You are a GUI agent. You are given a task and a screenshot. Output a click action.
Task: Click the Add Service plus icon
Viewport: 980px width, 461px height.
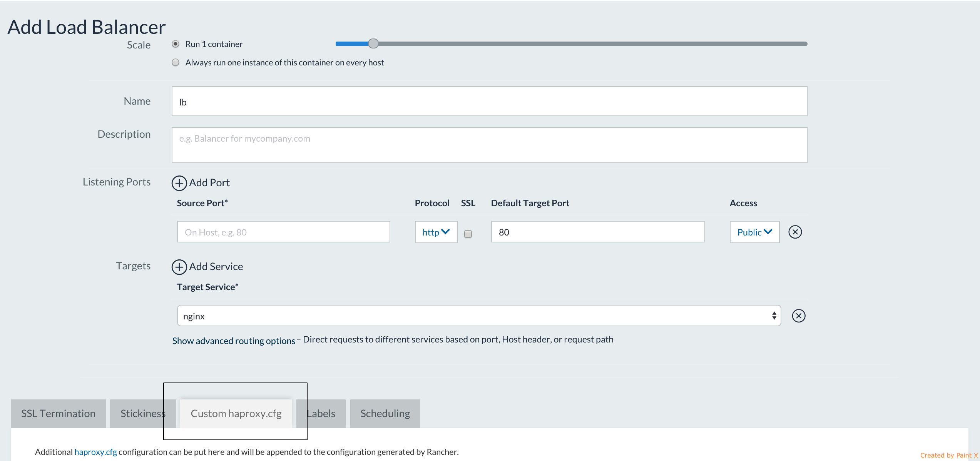179,267
